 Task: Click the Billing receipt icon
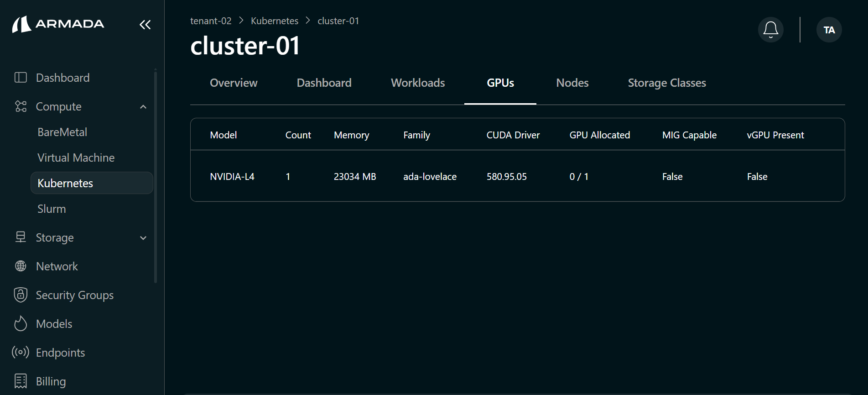pos(21,381)
